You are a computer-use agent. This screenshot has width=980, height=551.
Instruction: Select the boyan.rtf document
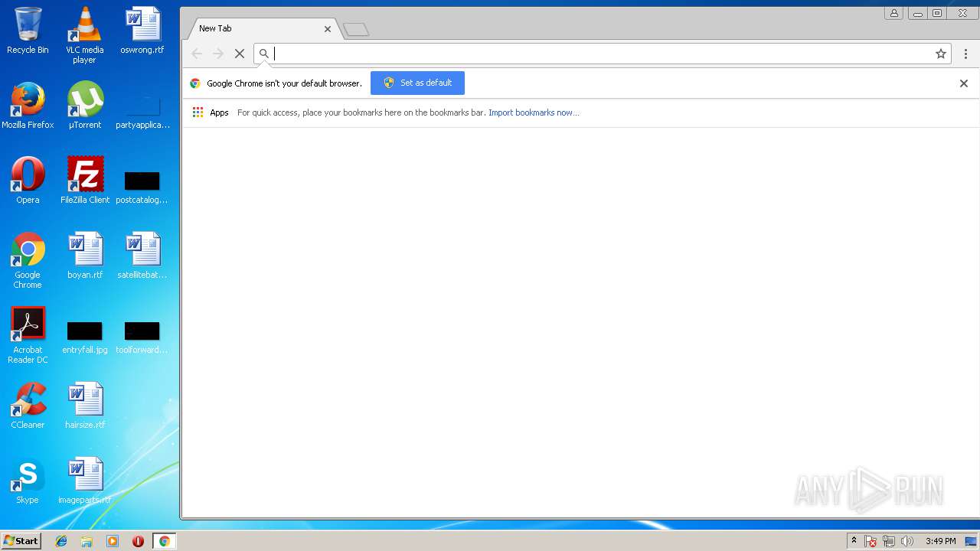coord(85,256)
